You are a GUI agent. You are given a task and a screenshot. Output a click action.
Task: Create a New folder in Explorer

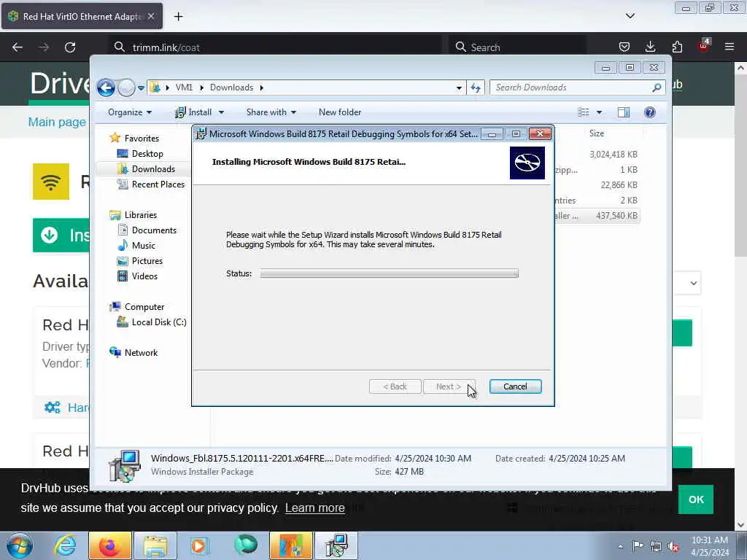coord(340,112)
